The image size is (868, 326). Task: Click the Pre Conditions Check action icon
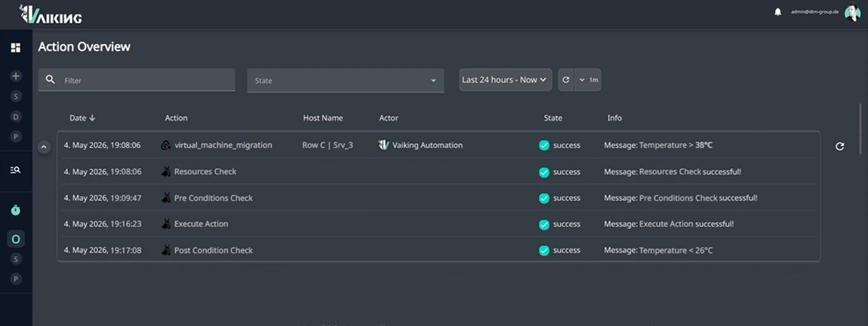(165, 198)
